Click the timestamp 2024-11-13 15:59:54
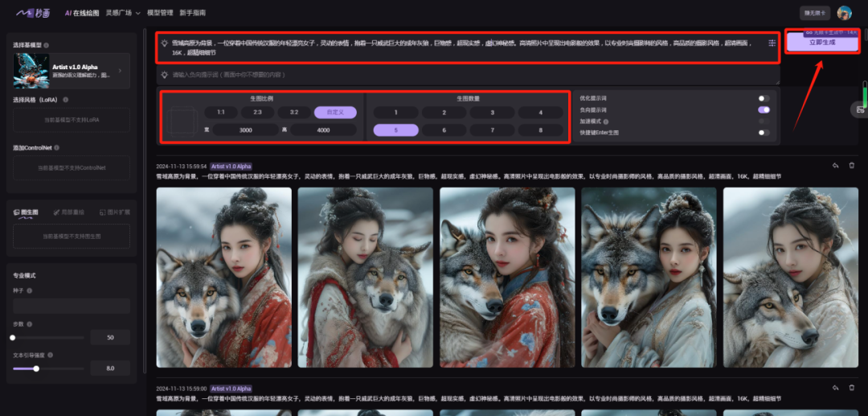 coord(182,167)
